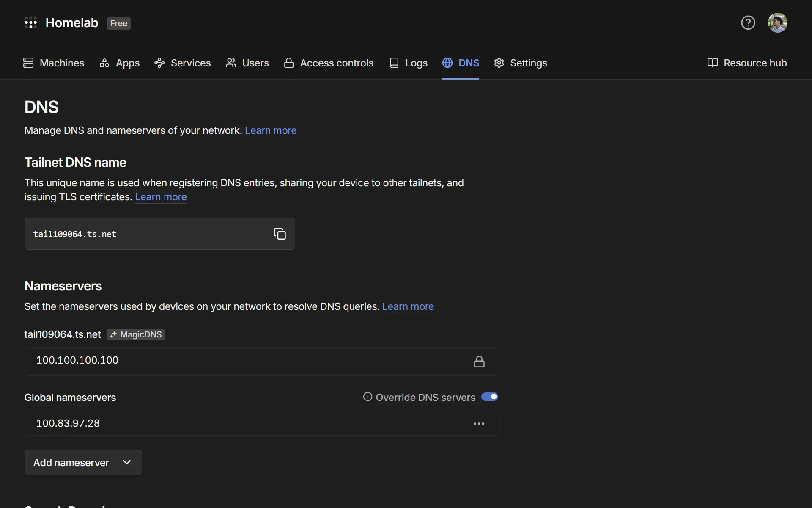This screenshot has width=812, height=508.
Task: Click info icon next to Override DNS servers
Action: tap(368, 397)
